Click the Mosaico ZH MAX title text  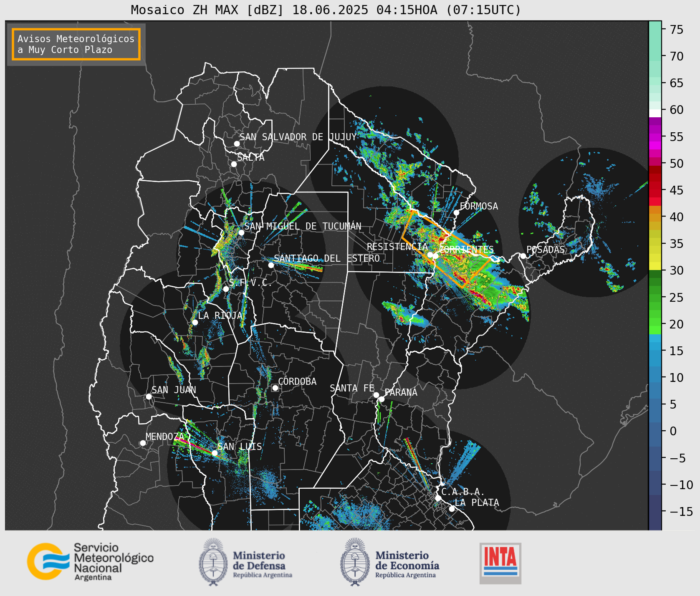coord(326,10)
